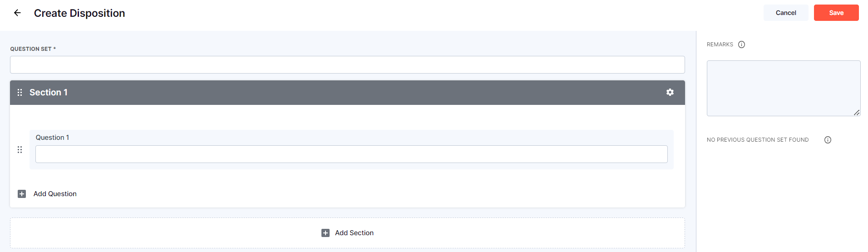Image resolution: width=868 pixels, height=252 pixels.
Task: Click the Question 1 label text
Action: point(53,138)
